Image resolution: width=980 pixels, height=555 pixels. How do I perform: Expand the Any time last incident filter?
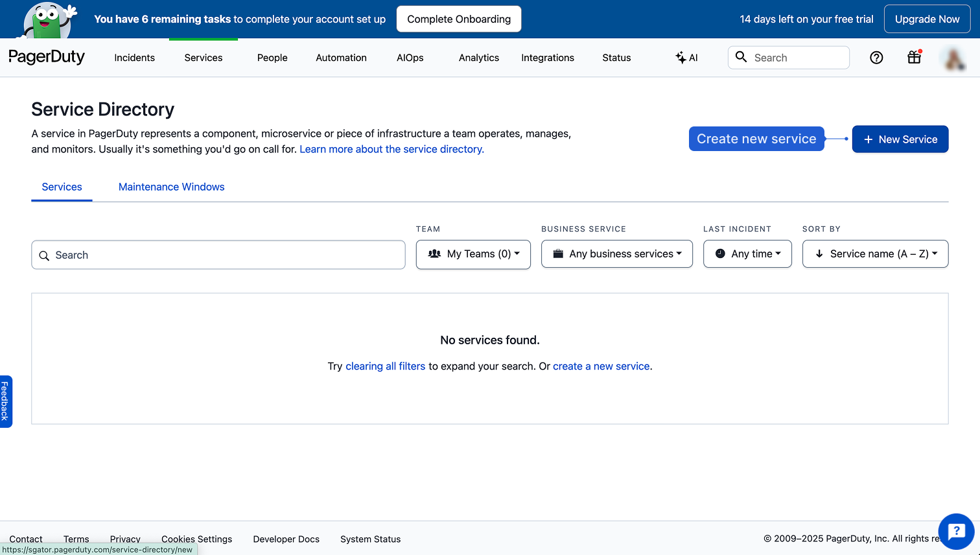(x=747, y=254)
